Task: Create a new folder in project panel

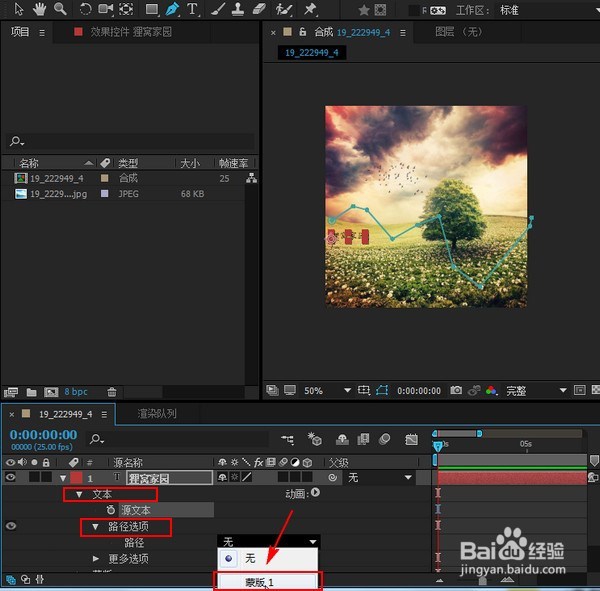Action: pyautogui.click(x=31, y=392)
